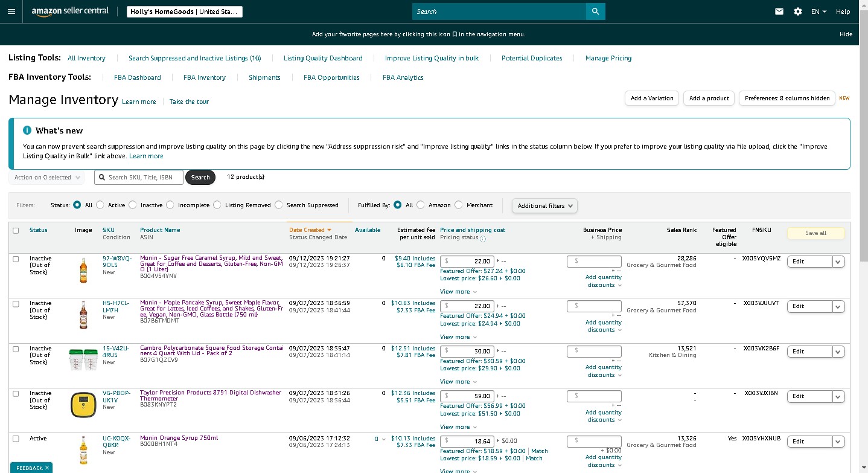Image resolution: width=868 pixels, height=473 pixels.
Task: Click the Add a product button
Action: point(709,98)
